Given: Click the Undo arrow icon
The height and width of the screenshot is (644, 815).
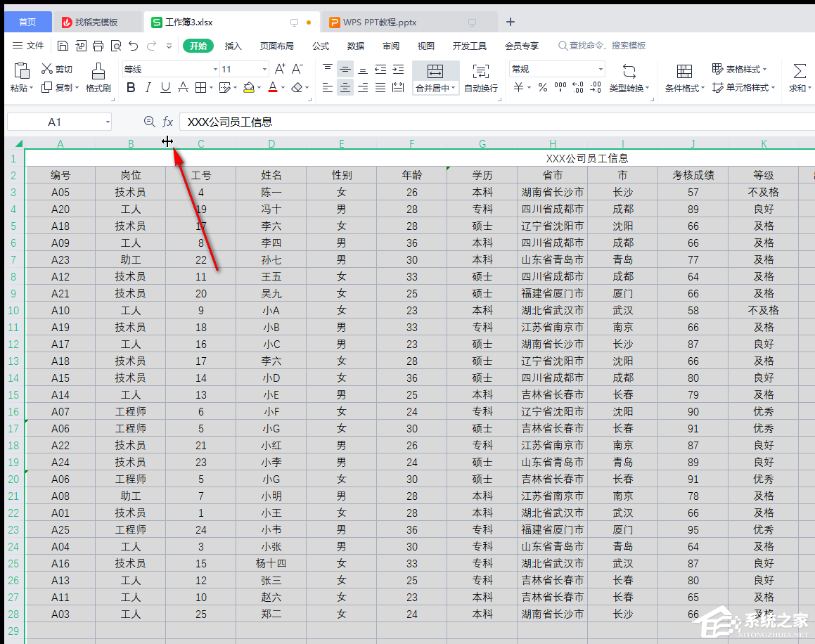Looking at the screenshot, I should [134, 46].
